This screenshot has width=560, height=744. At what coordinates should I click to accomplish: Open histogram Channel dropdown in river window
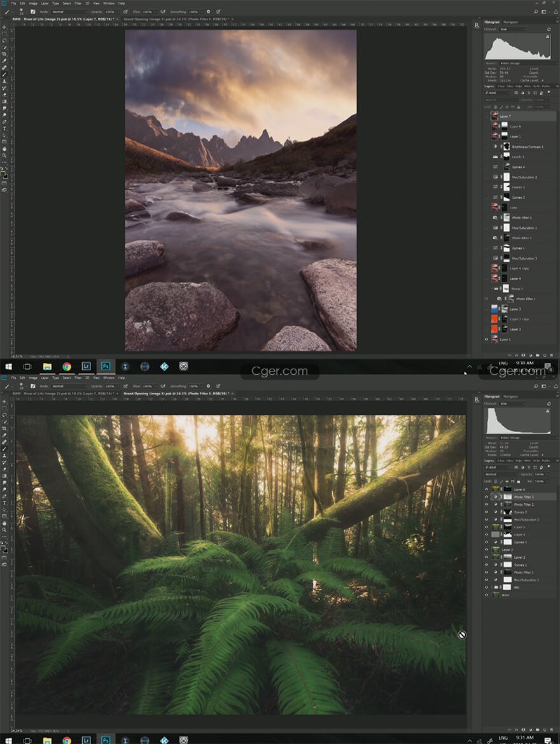pyautogui.click(x=513, y=29)
